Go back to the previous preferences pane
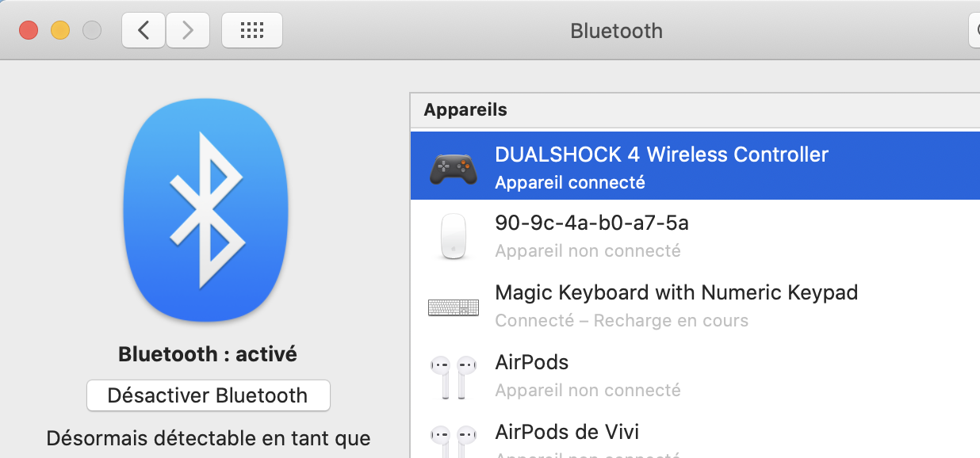Viewport: 980px width, 458px height. [144, 31]
